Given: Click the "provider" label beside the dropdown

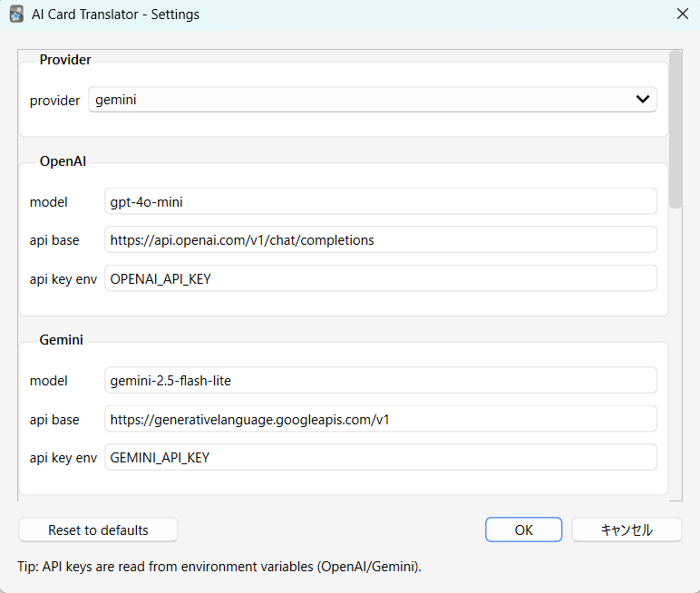Looking at the screenshot, I should [54, 101].
